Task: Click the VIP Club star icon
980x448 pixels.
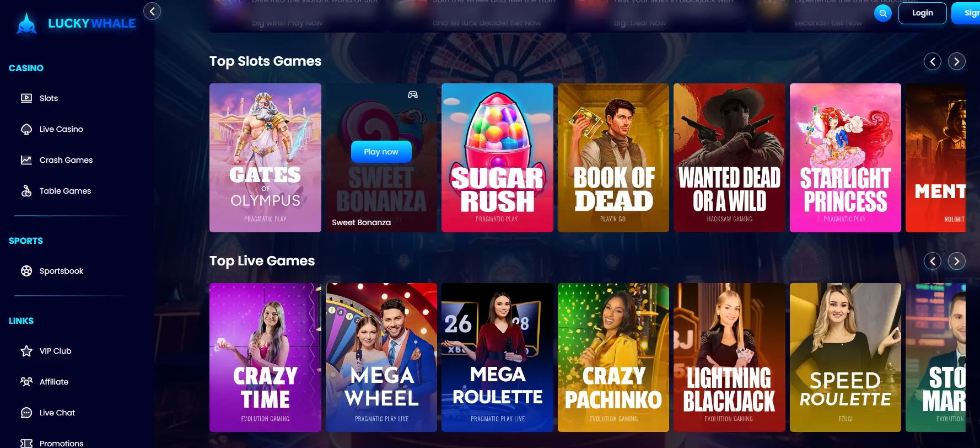Action: coord(26,351)
